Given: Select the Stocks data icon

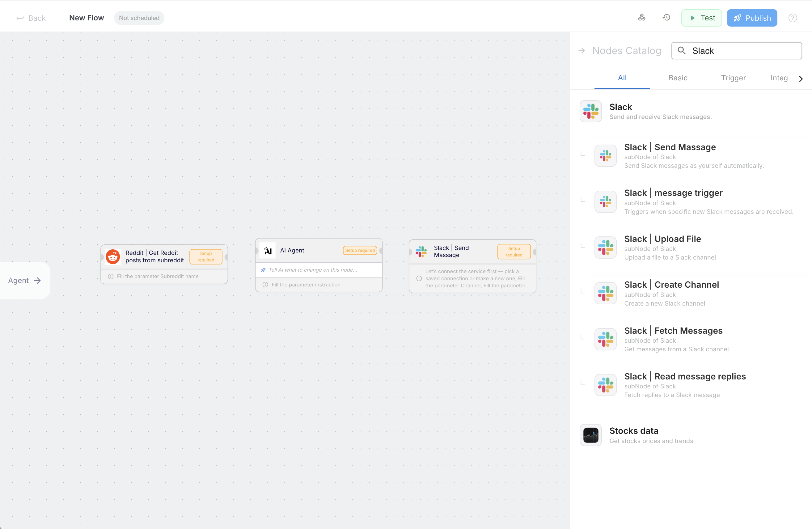Looking at the screenshot, I should [x=590, y=435].
